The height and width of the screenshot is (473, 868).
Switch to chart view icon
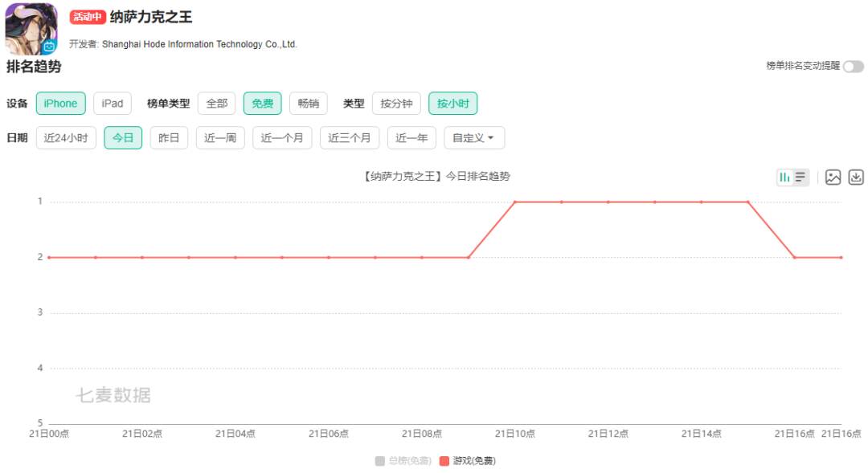(x=784, y=177)
